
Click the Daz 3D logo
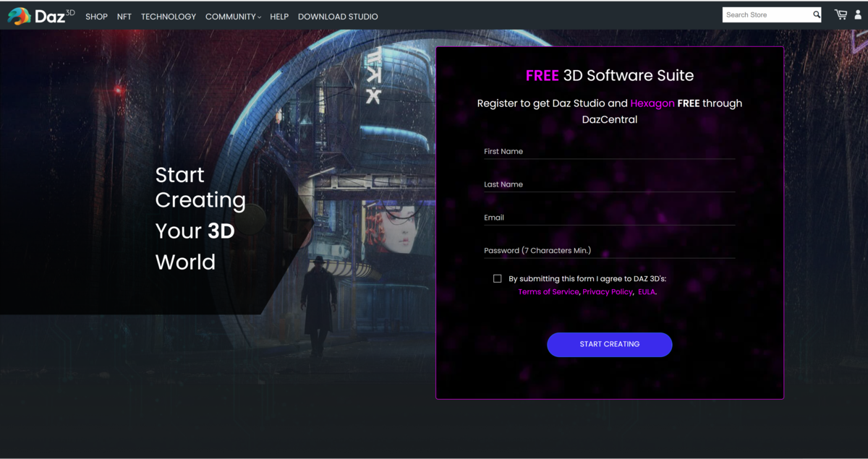[41, 16]
